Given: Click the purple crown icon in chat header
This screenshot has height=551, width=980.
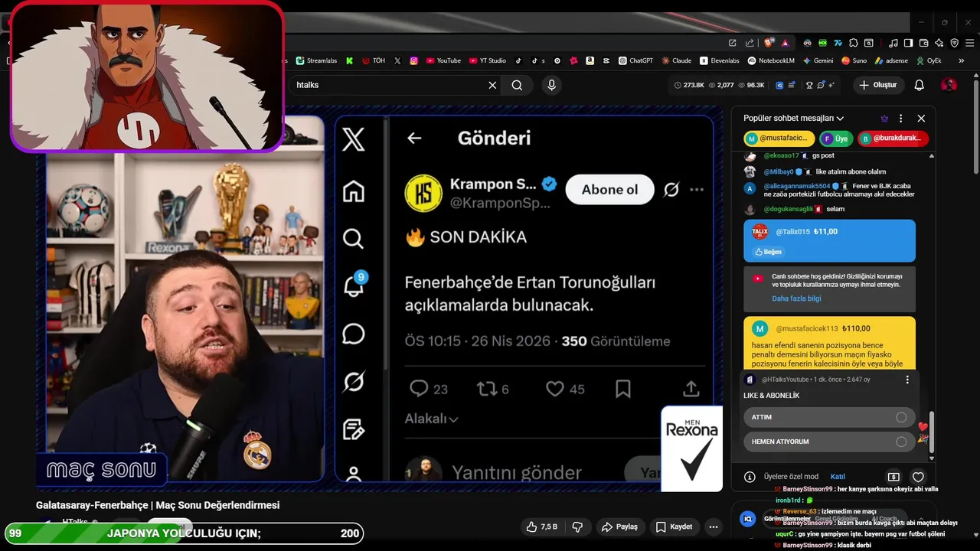Looking at the screenshot, I should (884, 119).
